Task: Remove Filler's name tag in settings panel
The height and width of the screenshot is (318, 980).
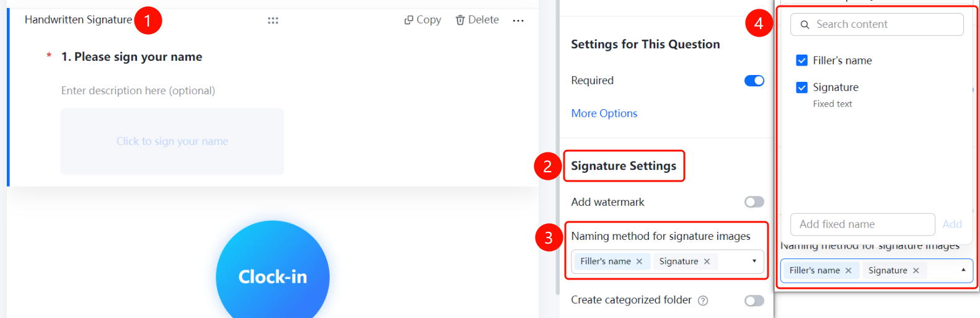Action: (x=639, y=262)
